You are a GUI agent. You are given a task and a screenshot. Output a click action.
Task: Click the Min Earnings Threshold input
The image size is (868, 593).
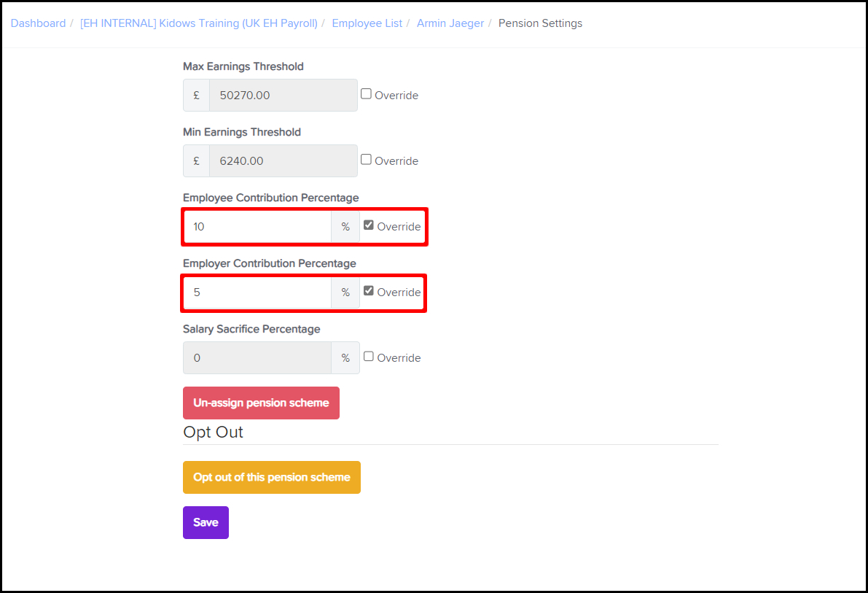[283, 161]
